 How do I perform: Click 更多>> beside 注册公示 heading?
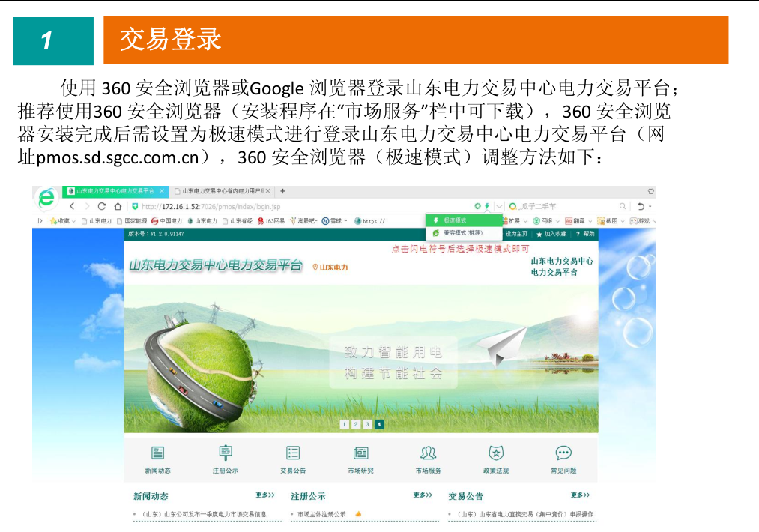[423, 495]
